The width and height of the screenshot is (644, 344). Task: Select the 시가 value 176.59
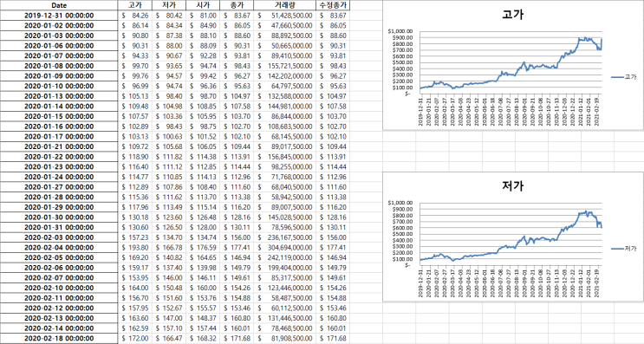coord(203,248)
